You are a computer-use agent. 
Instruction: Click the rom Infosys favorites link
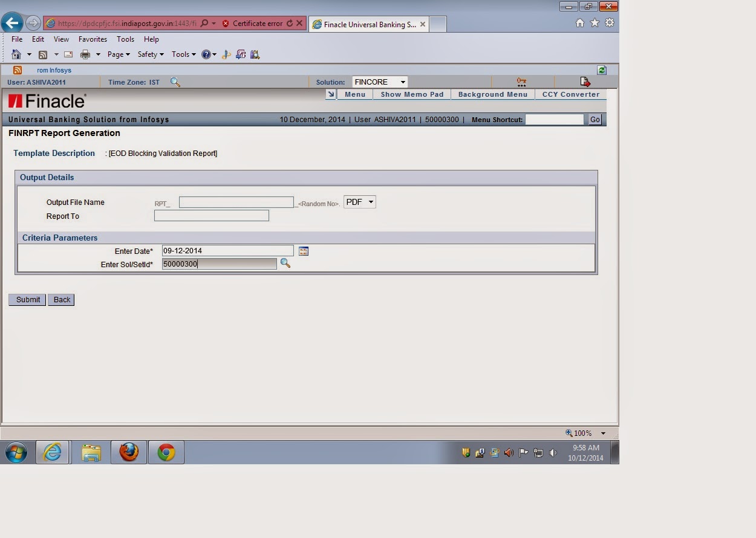(x=54, y=70)
